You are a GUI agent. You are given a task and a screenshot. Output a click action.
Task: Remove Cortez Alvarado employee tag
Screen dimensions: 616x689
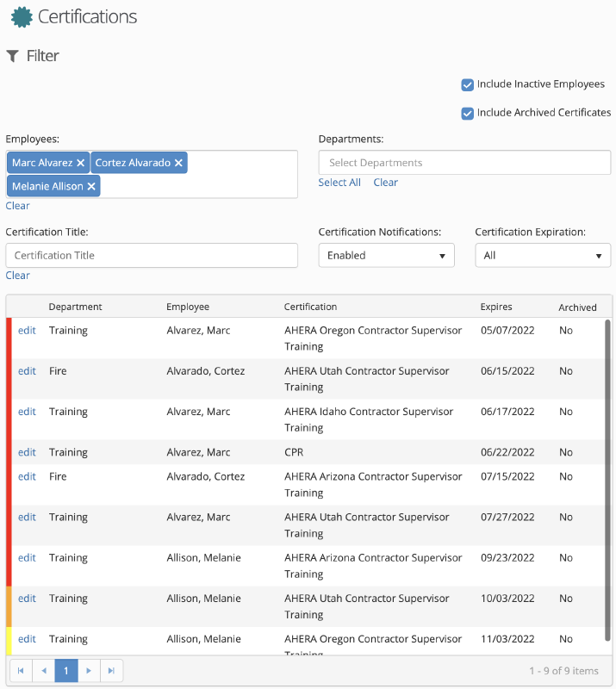[x=178, y=163]
